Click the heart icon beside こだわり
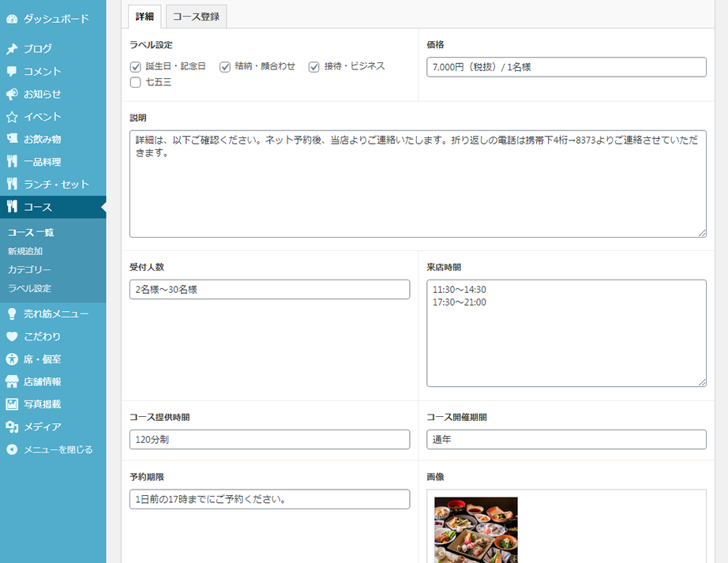The image size is (728, 563). coord(12,336)
